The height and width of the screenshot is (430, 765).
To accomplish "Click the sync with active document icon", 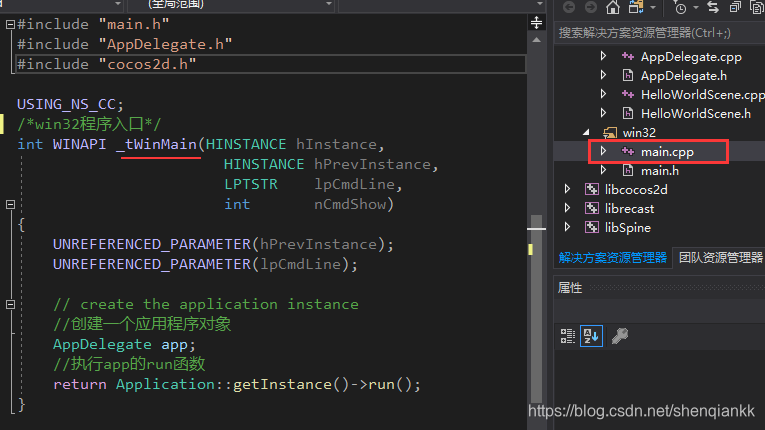I will click(x=713, y=7).
